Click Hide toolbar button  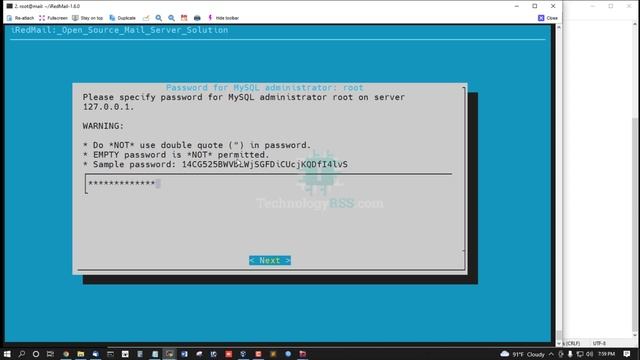pos(223,18)
